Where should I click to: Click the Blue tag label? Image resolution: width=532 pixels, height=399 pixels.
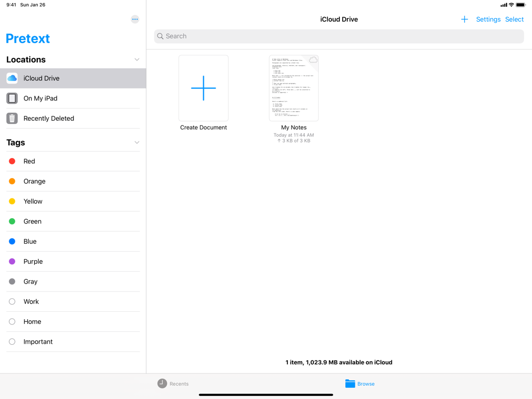point(30,241)
